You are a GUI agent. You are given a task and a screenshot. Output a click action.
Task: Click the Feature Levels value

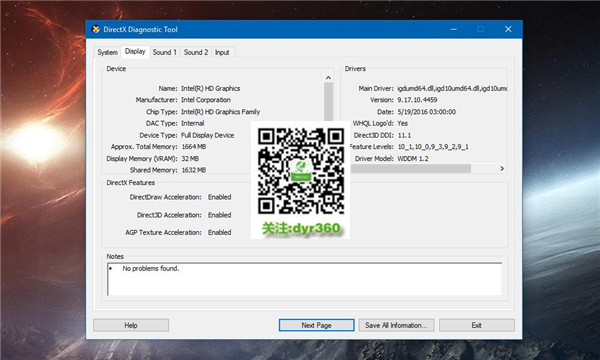pyautogui.click(x=433, y=147)
